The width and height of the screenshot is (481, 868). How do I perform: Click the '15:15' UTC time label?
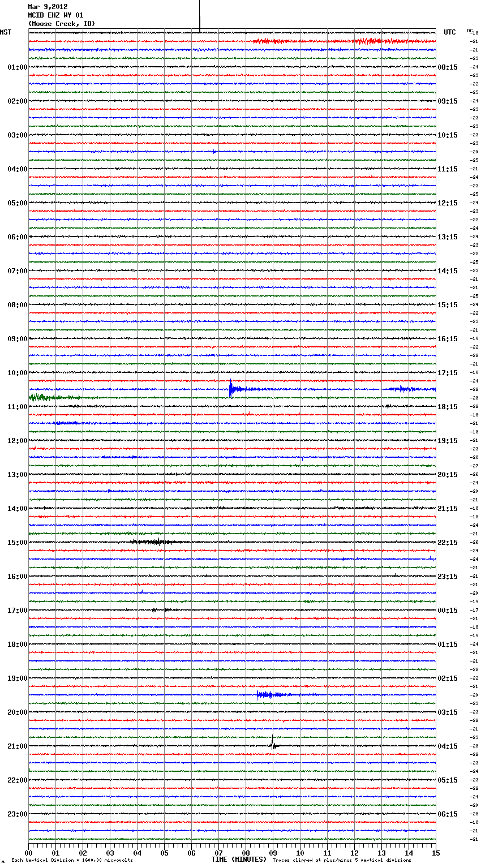448,305
